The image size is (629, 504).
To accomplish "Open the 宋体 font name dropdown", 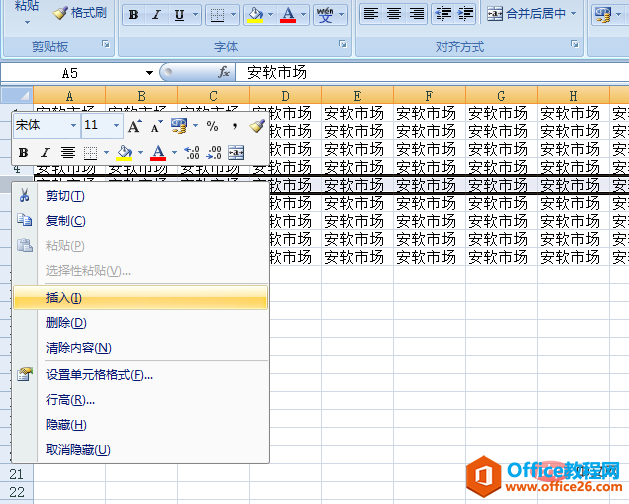I will coord(72,126).
